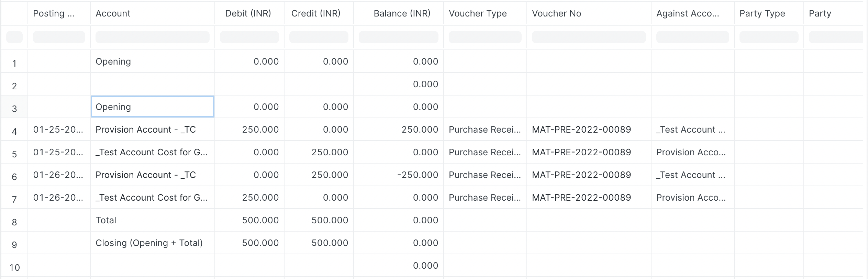Type in the Account column filter field

click(152, 37)
